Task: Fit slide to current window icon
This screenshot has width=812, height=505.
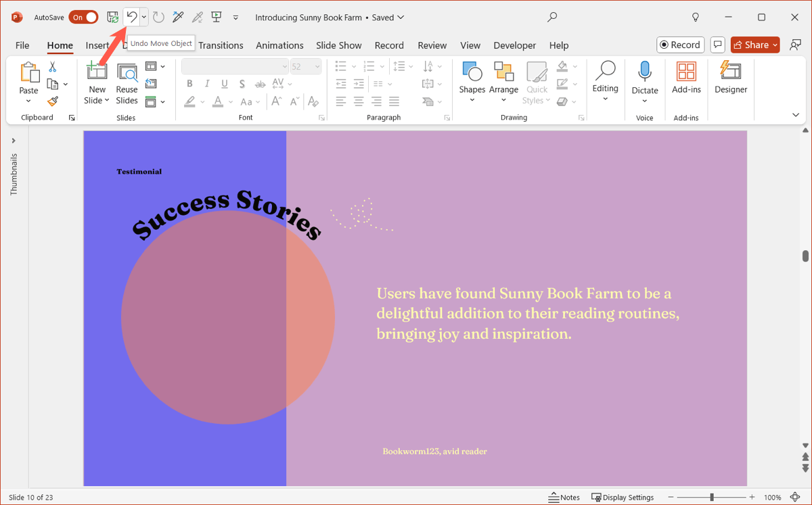Action: [x=795, y=497]
